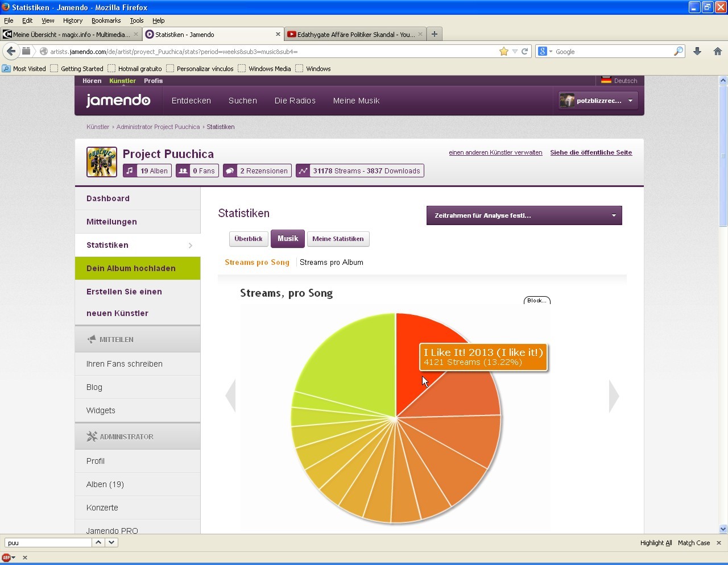
Task: Open the Zeitrahmen für Analyse dropdown
Action: (x=523, y=215)
